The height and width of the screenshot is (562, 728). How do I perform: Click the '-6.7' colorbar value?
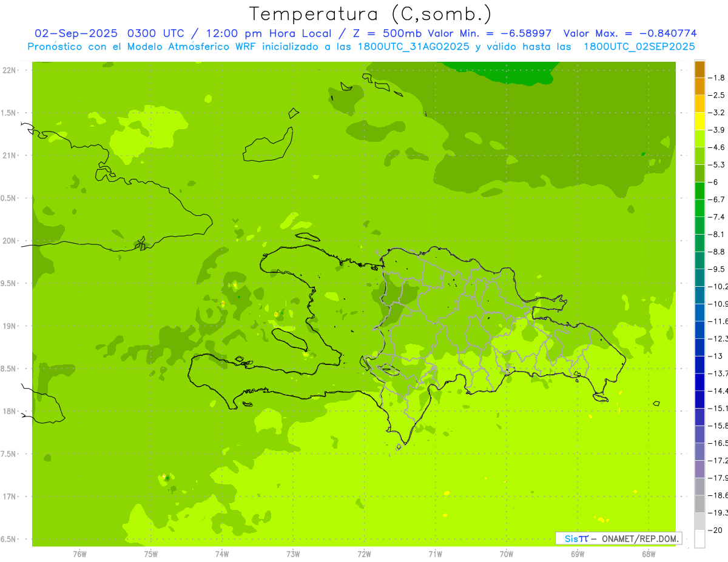point(716,199)
